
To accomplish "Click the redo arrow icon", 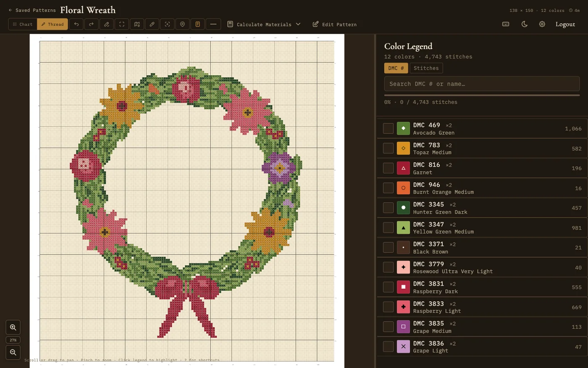I will pyautogui.click(x=92, y=24).
